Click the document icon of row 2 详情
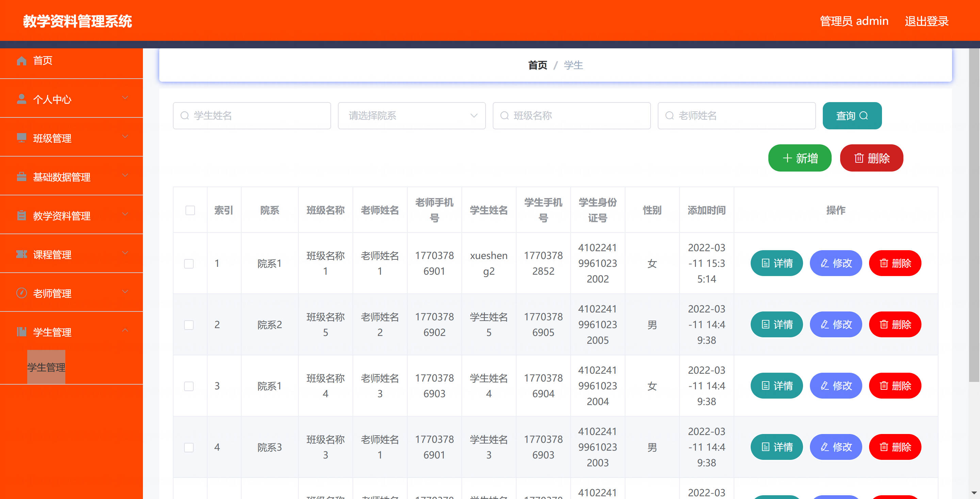 [x=765, y=324]
